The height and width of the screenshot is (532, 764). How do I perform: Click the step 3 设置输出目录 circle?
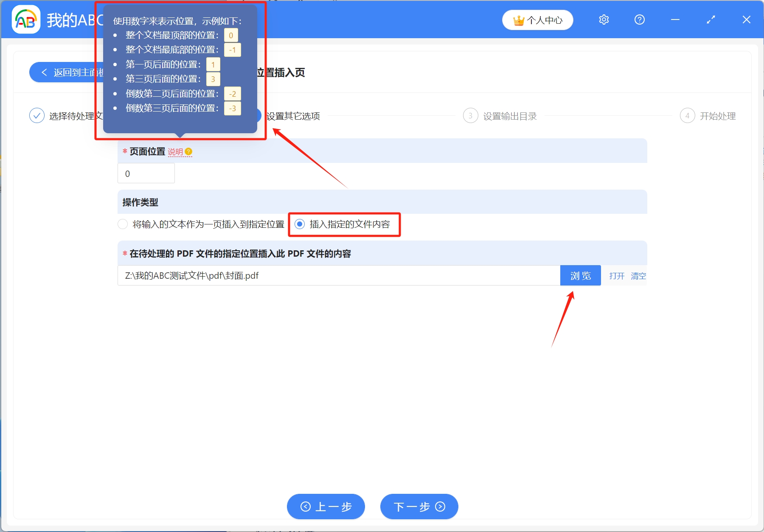tap(470, 116)
